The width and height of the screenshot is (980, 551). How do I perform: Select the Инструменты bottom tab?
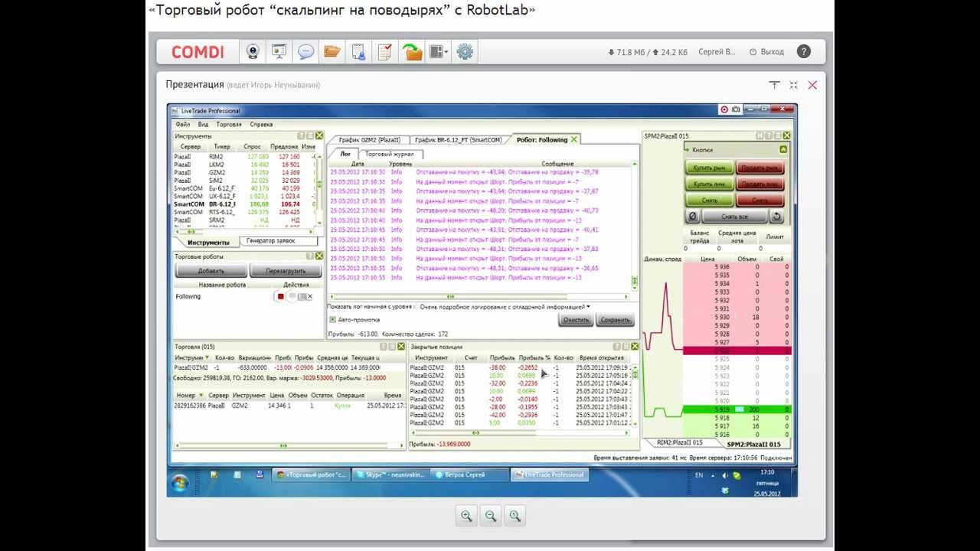208,242
